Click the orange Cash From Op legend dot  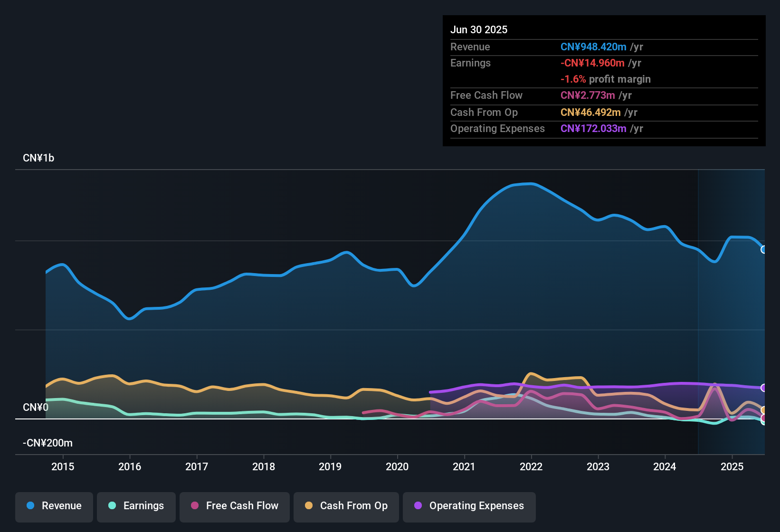tap(309, 505)
